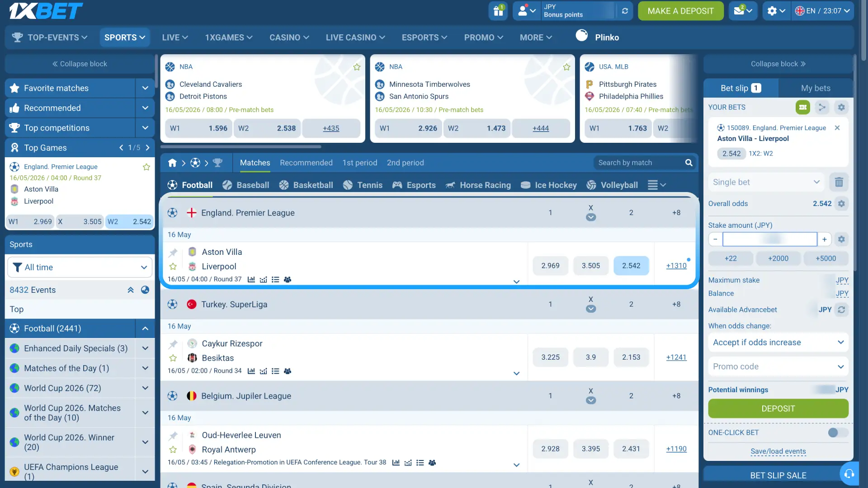Click the trophy icon in breadcrumb
The height and width of the screenshot is (488, 868).
[x=217, y=163]
